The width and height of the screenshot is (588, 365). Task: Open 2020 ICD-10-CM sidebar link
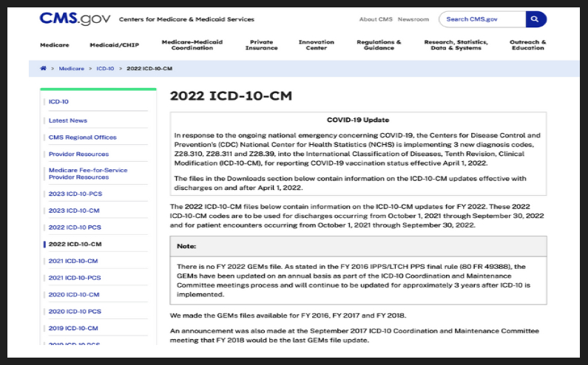[74, 295]
